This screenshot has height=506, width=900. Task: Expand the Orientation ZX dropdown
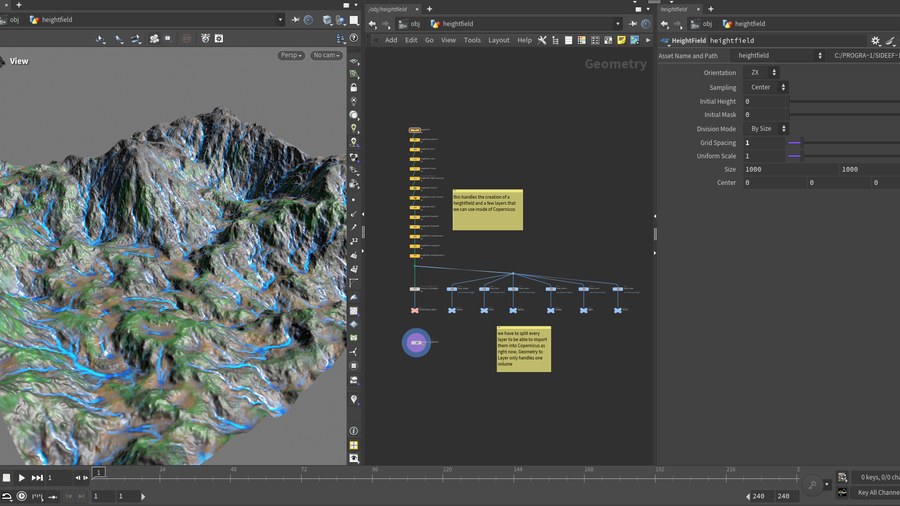[x=763, y=73]
